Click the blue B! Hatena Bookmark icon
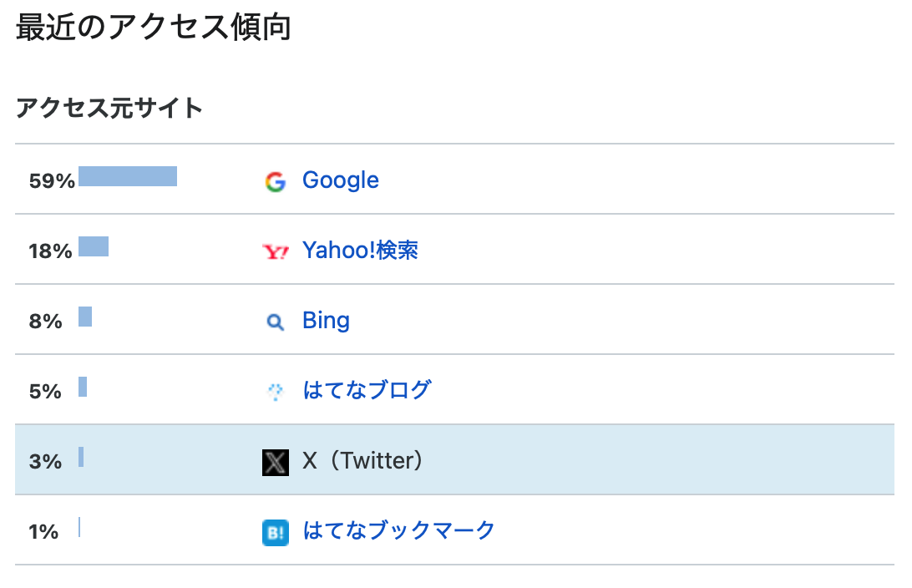 276,533
